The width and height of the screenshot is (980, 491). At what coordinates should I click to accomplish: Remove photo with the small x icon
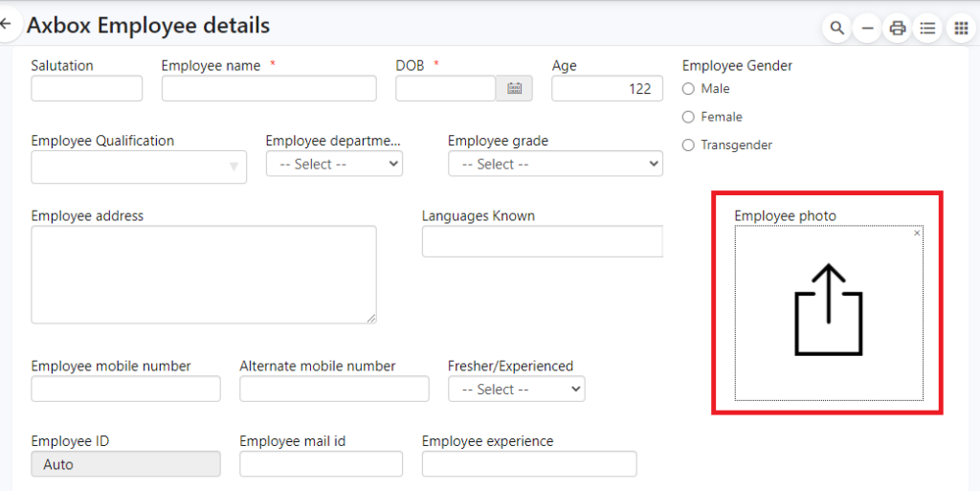917,233
